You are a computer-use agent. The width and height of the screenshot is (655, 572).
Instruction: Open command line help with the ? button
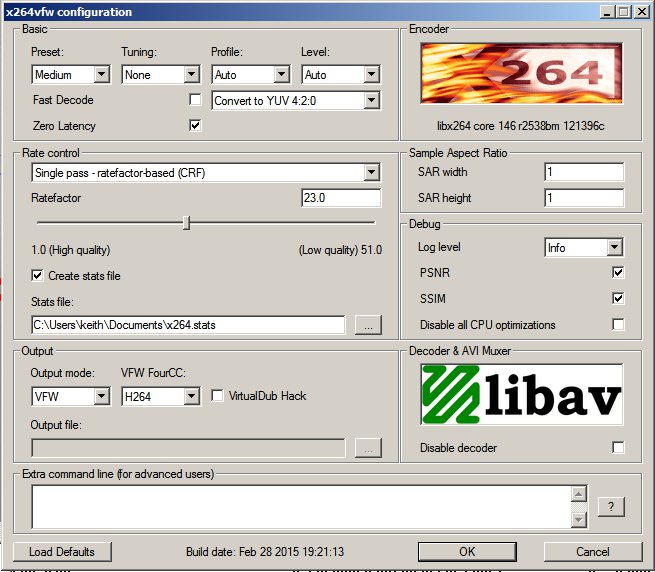(x=611, y=507)
